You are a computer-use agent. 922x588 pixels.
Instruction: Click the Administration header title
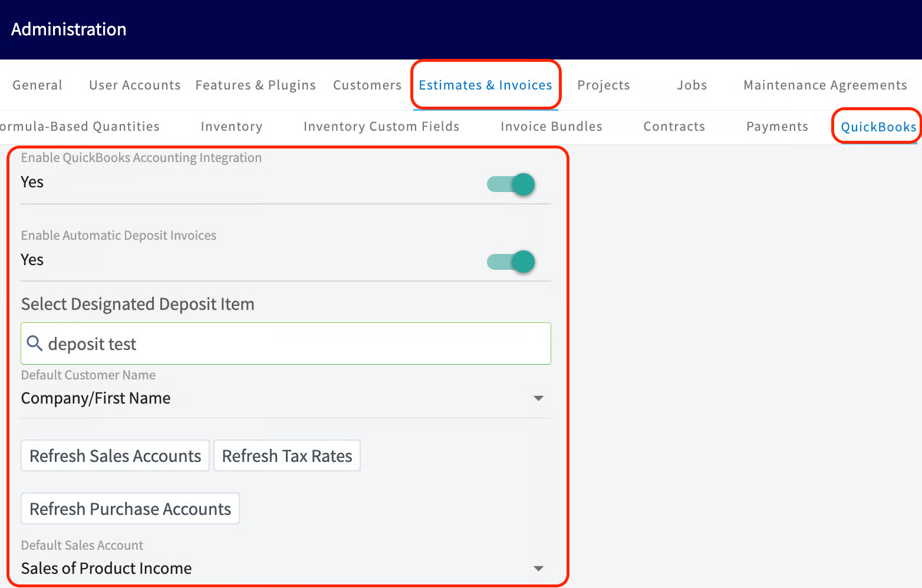tap(68, 29)
